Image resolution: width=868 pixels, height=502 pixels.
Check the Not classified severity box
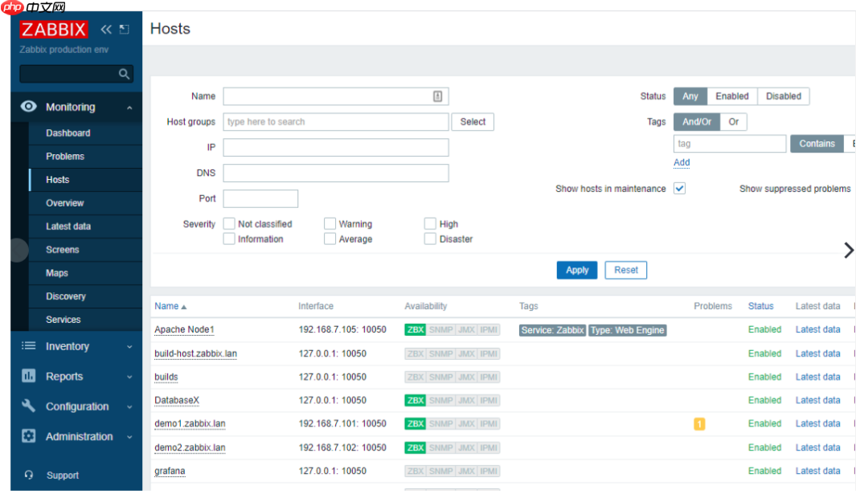point(228,223)
